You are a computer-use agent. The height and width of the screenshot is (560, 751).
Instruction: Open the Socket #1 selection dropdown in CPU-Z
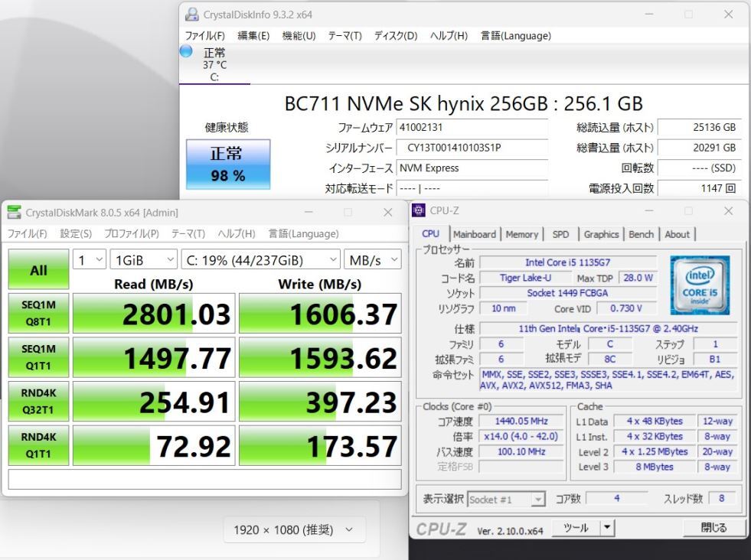506,500
